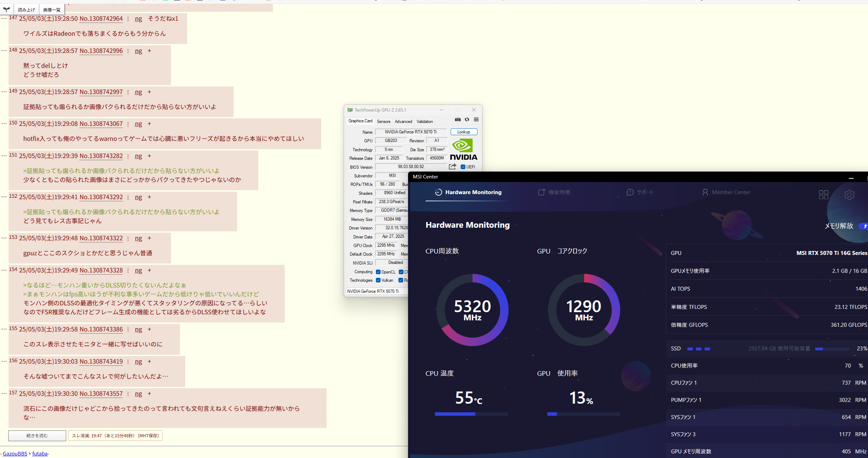Viewport: 868px width, 458px height.
Task: Open the MSI Center grid apps icon
Action: pos(824,194)
